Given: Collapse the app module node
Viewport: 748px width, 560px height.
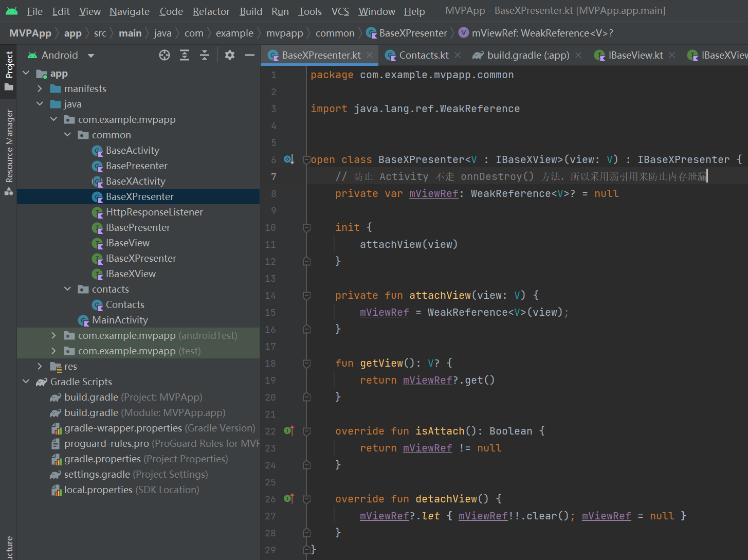Looking at the screenshot, I should (26, 74).
